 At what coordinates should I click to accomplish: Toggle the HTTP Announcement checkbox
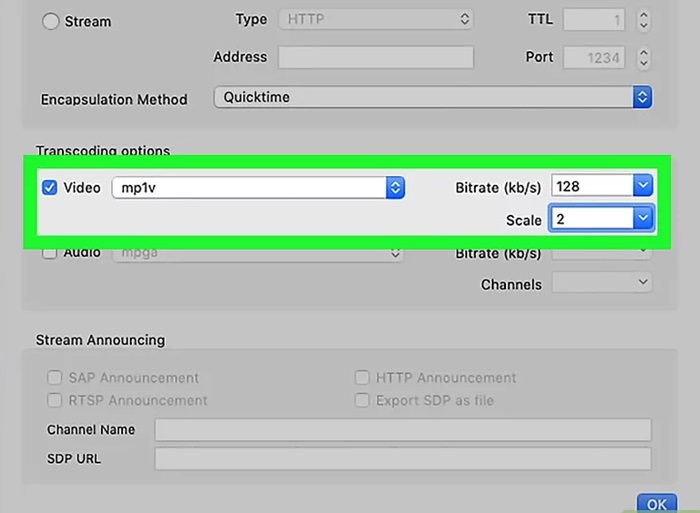coord(361,378)
